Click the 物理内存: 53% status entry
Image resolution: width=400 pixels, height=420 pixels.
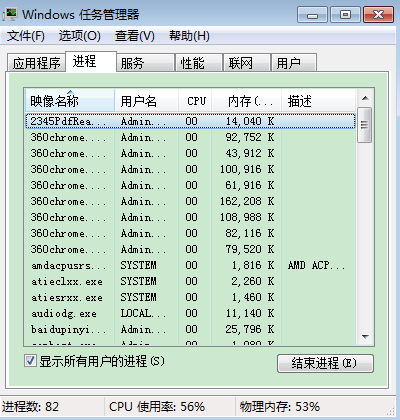279,407
